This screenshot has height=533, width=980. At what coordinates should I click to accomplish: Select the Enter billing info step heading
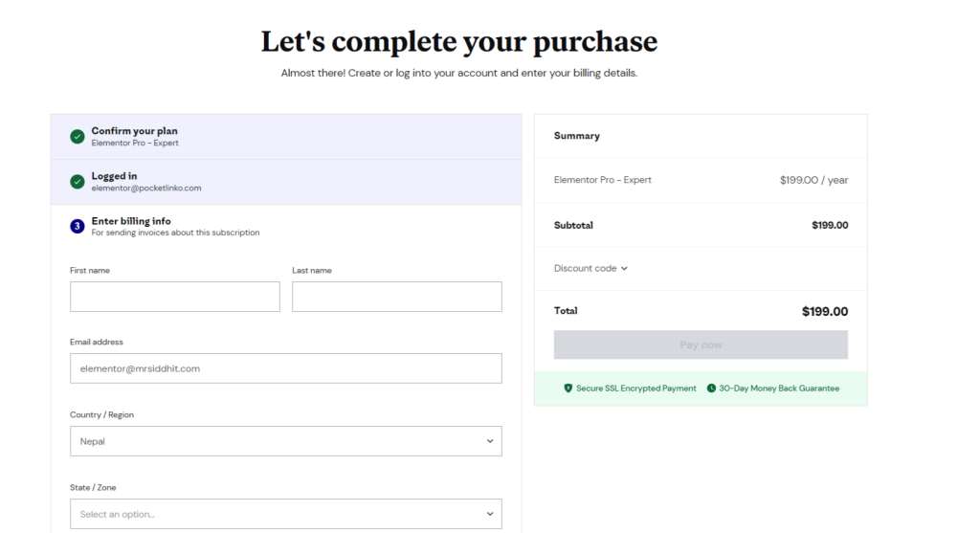(131, 221)
